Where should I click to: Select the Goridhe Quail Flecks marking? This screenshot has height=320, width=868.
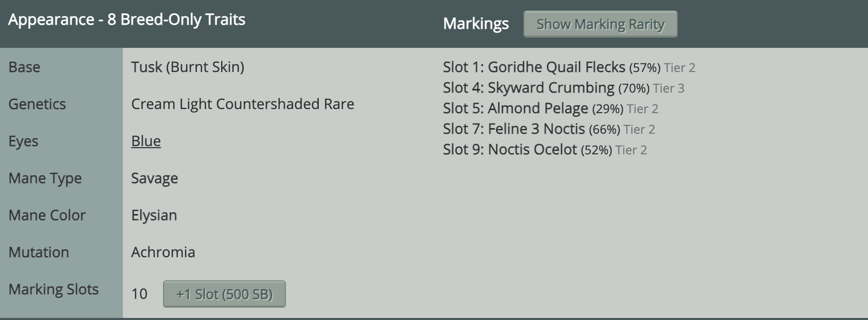click(556, 67)
